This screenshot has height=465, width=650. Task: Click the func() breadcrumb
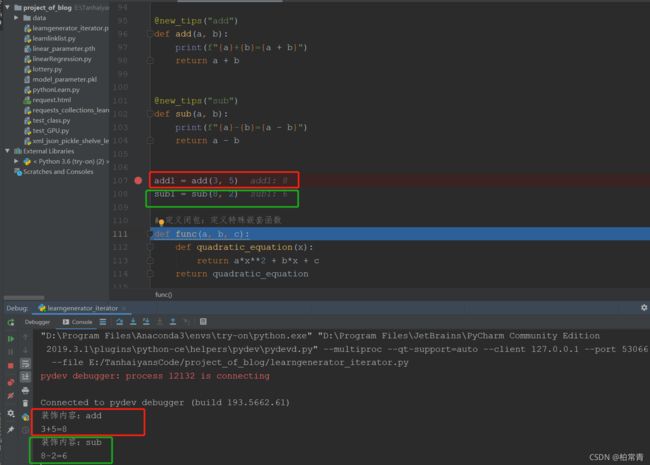pos(163,295)
